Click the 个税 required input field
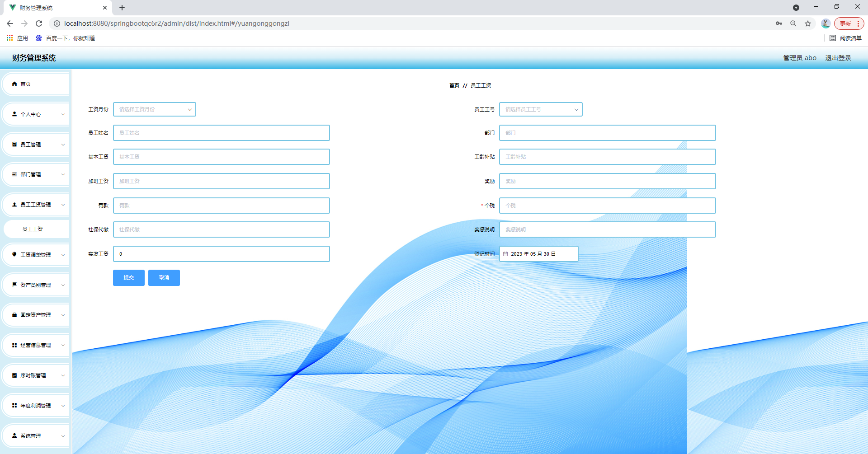The image size is (868, 454). (x=607, y=206)
